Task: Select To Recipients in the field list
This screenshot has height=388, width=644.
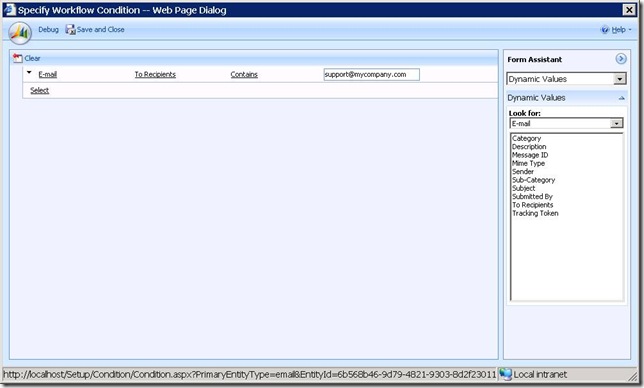Action: point(533,205)
